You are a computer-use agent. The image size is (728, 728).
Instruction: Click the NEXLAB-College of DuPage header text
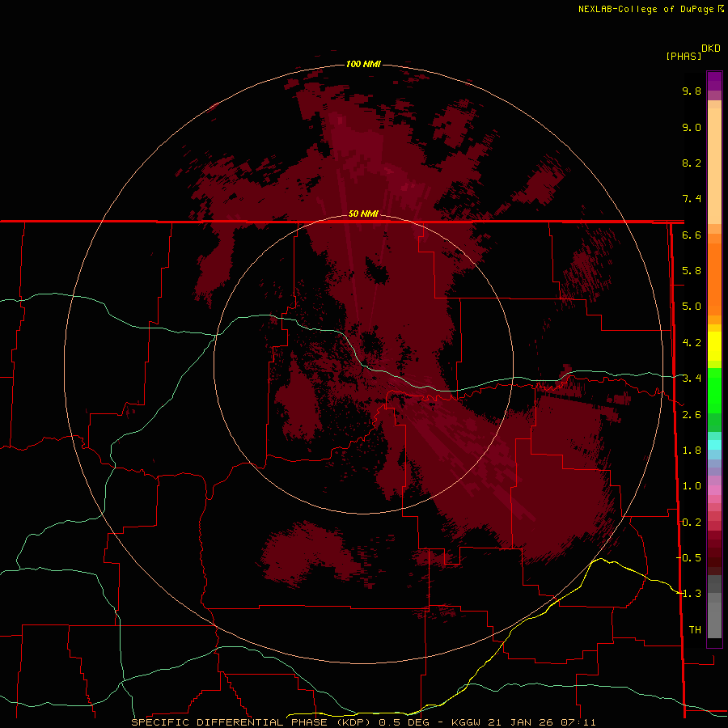645,9
